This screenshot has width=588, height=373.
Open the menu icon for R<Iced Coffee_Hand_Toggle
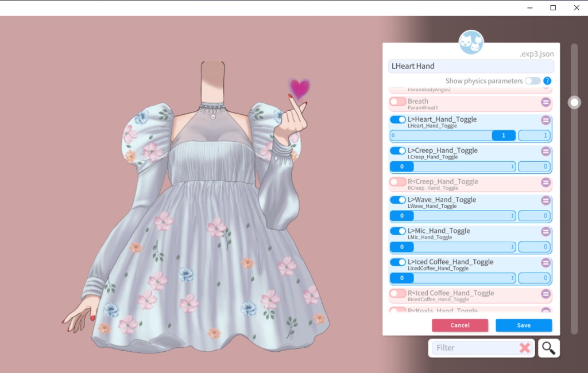546,294
